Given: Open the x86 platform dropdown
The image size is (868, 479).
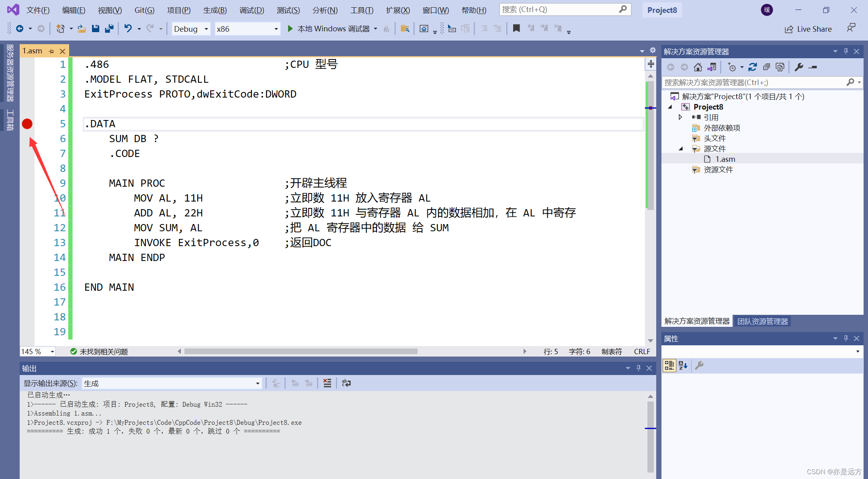Looking at the screenshot, I should 276,29.
